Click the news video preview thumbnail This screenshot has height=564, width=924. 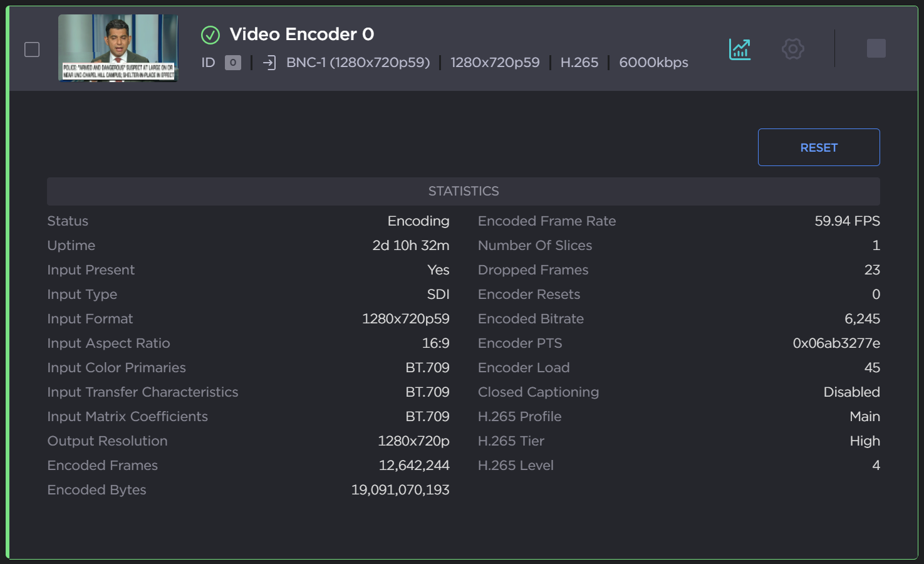118,48
